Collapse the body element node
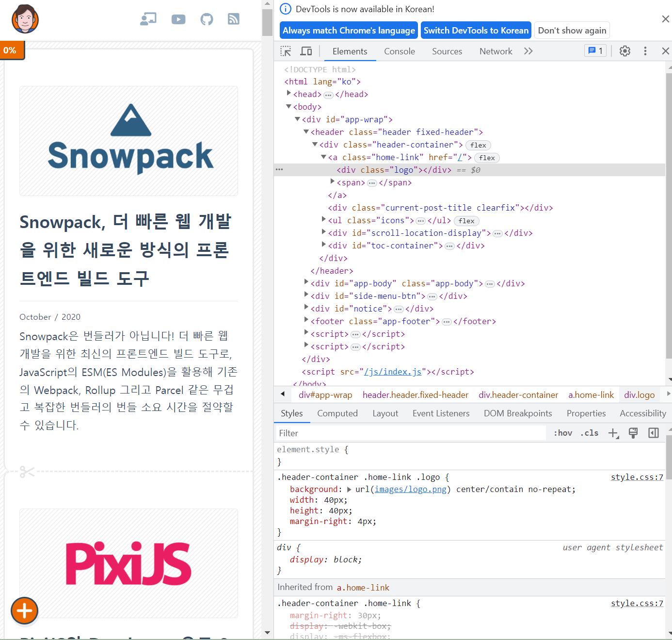 point(289,106)
